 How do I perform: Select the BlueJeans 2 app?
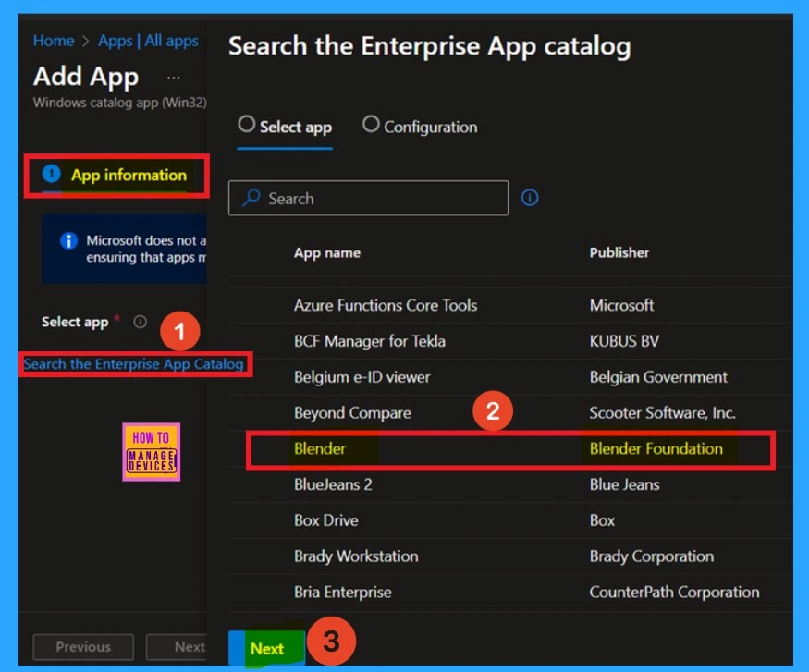tap(333, 484)
